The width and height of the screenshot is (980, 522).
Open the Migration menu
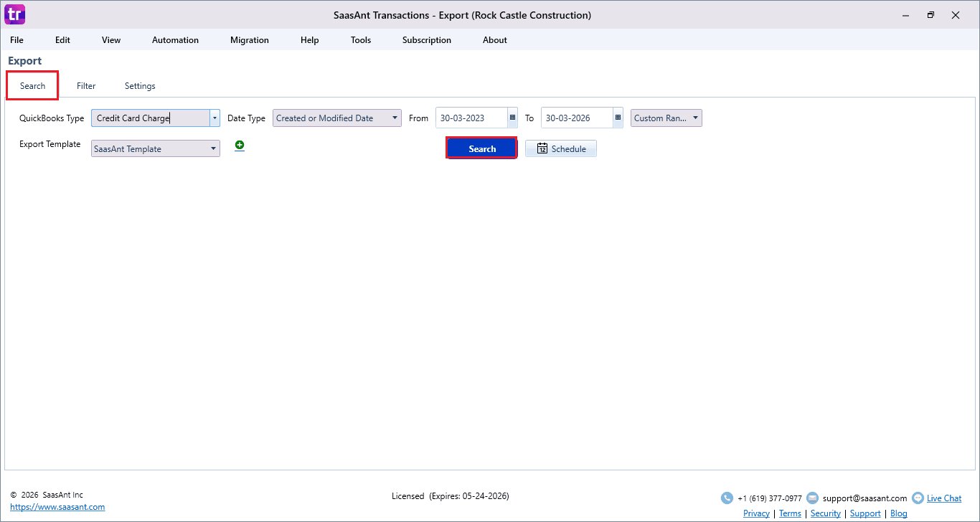[250, 40]
